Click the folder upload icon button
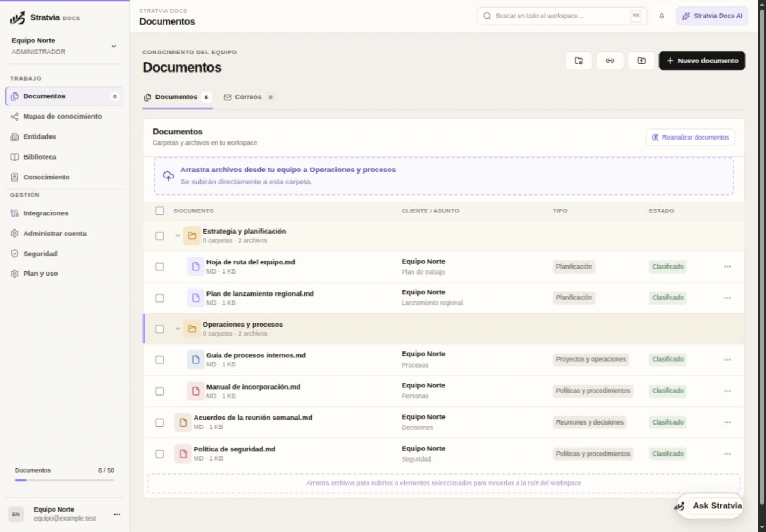 (641, 61)
